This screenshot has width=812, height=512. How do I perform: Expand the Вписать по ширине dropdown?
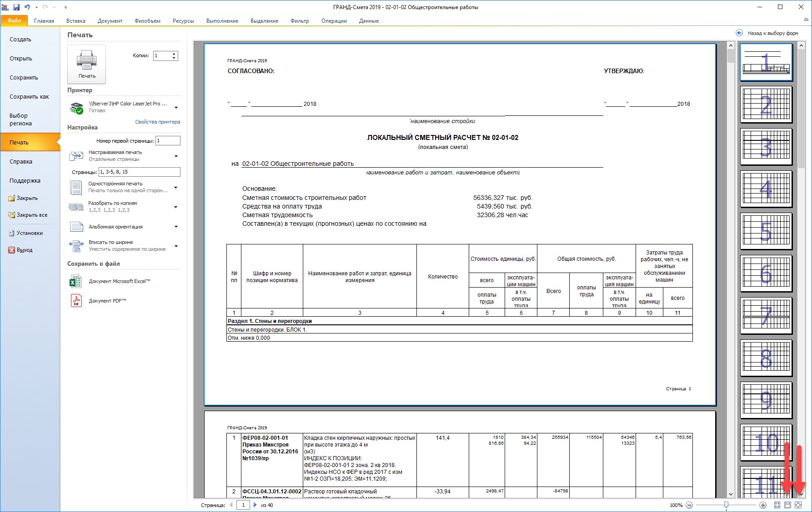(176, 246)
